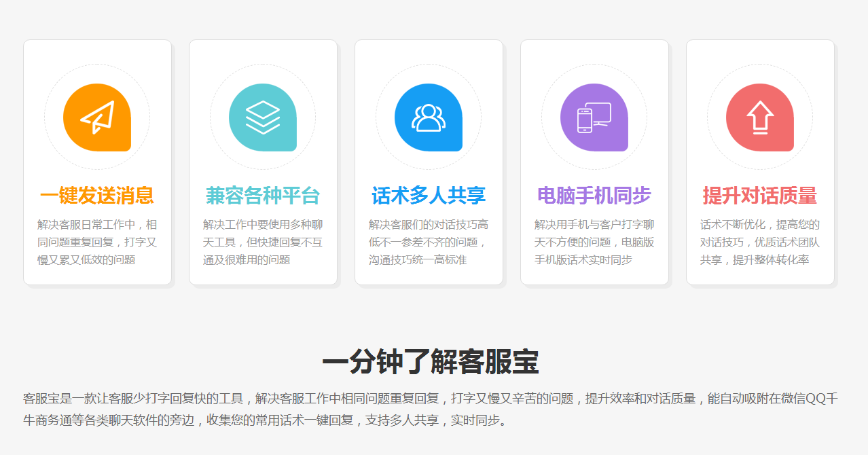
Task: Select the description under 电脑手机同步
Action: tap(594, 242)
